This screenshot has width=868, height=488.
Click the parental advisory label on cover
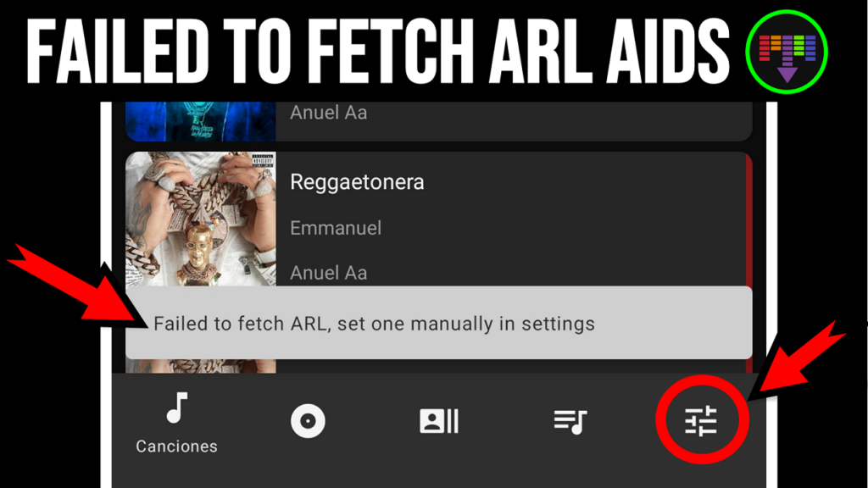263,161
